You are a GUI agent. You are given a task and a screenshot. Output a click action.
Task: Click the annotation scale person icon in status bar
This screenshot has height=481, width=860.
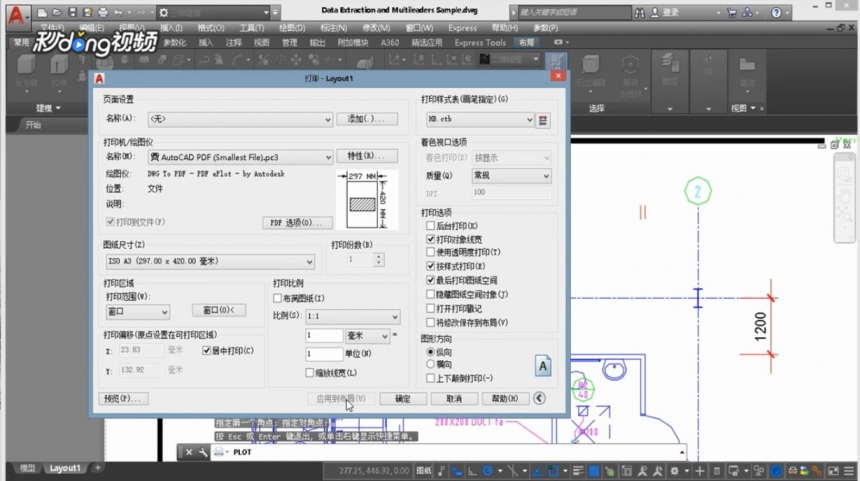point(642,471)
